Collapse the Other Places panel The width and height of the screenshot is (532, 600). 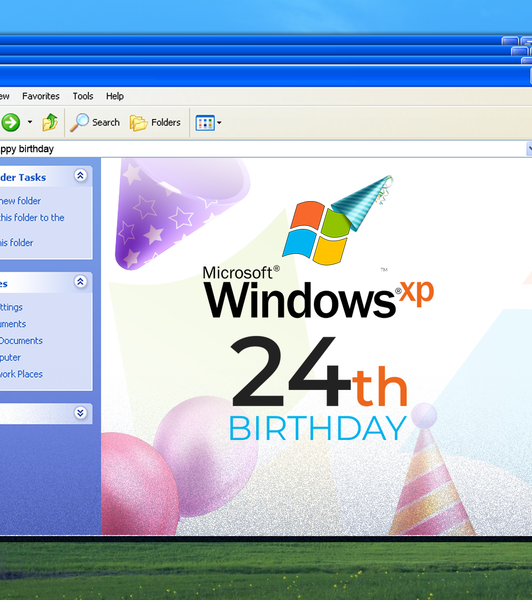[80, 282]
